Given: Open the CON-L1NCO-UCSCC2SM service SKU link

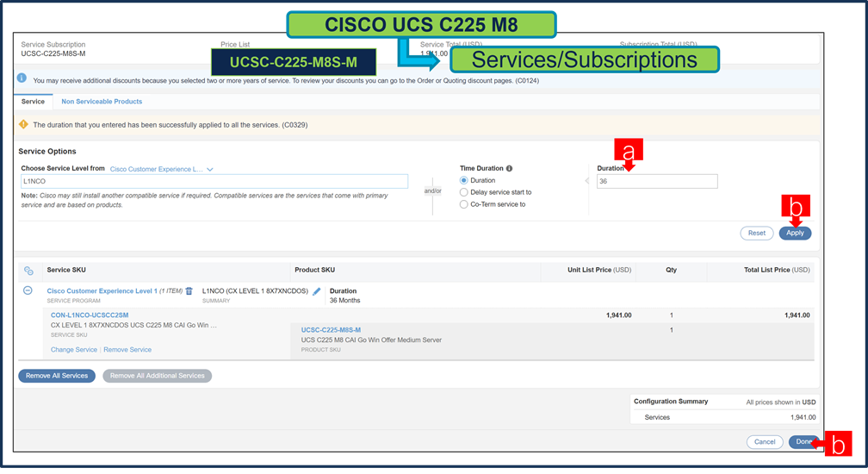Looking at the screenshot, I should 90,315.
